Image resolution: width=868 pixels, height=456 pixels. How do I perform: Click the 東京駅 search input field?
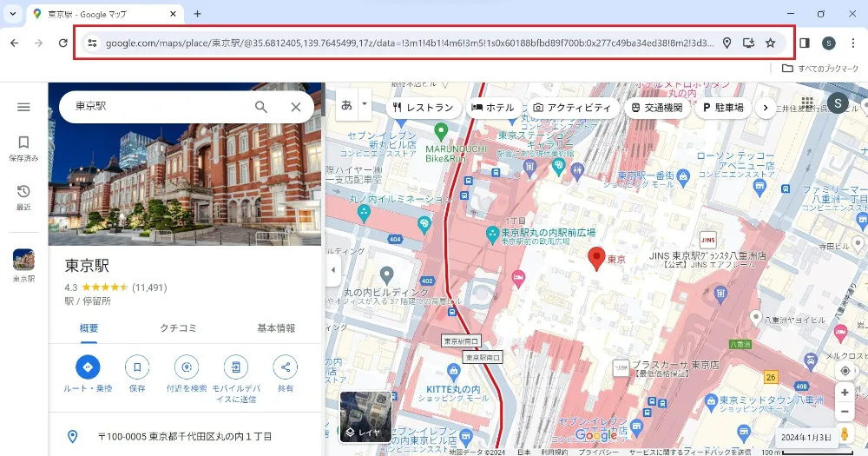tap(161, 106)
